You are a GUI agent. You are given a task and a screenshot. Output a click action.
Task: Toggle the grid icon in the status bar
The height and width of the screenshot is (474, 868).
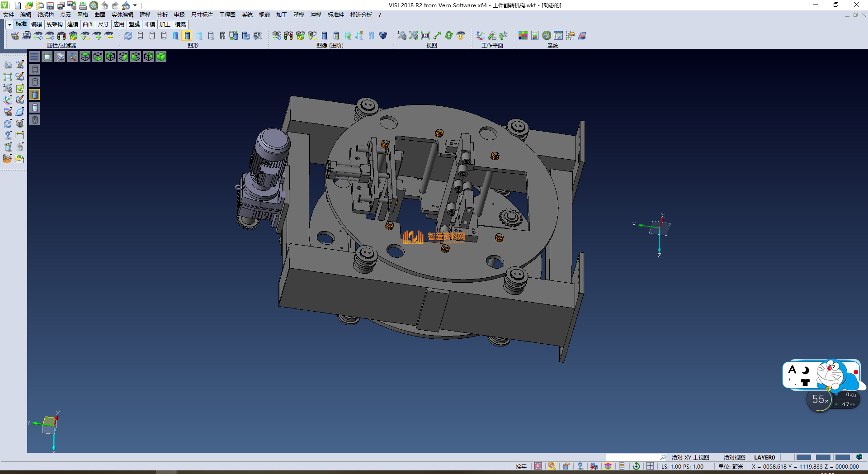click(x=650, y=466)
